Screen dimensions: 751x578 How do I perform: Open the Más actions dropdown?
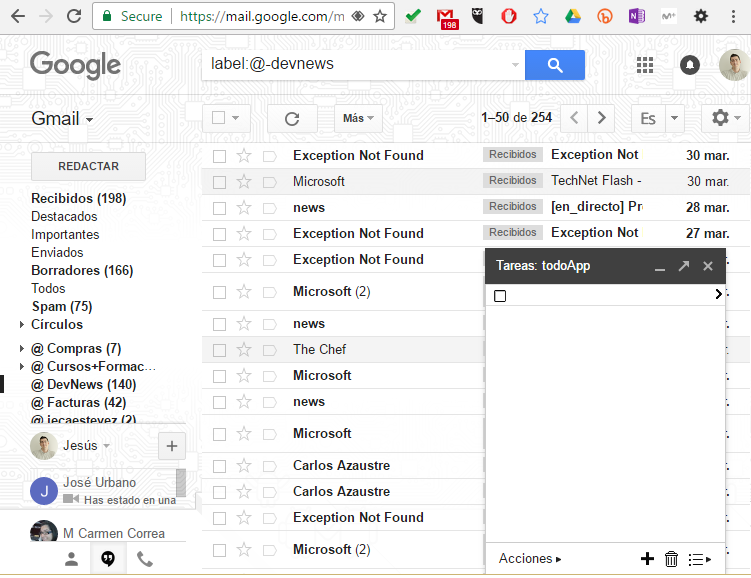click(358, 118)
